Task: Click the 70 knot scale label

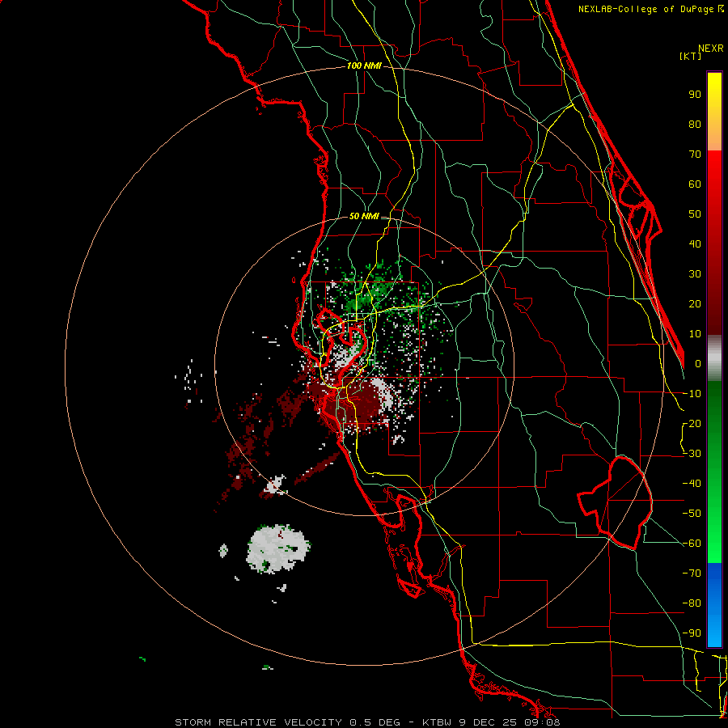Action: pos(695,154)
